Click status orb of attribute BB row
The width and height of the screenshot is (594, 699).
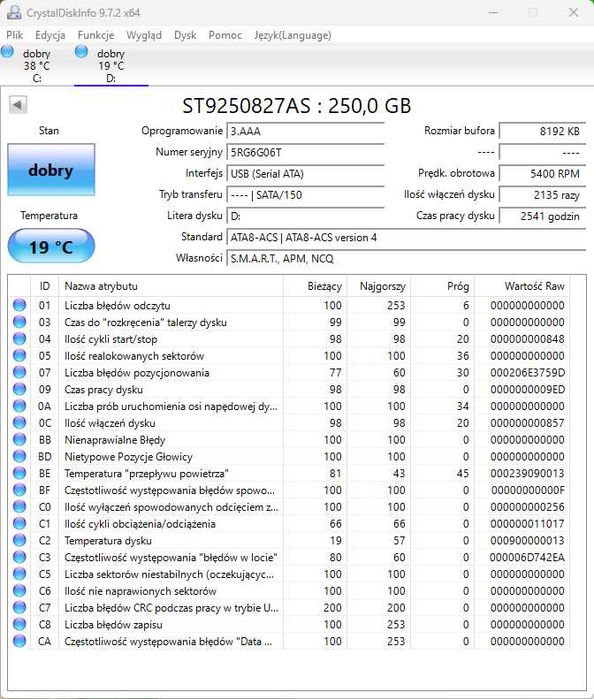19,440
